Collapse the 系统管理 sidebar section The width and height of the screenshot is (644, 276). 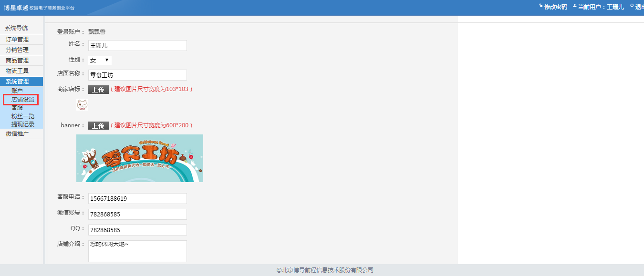[x=17, y=82]
